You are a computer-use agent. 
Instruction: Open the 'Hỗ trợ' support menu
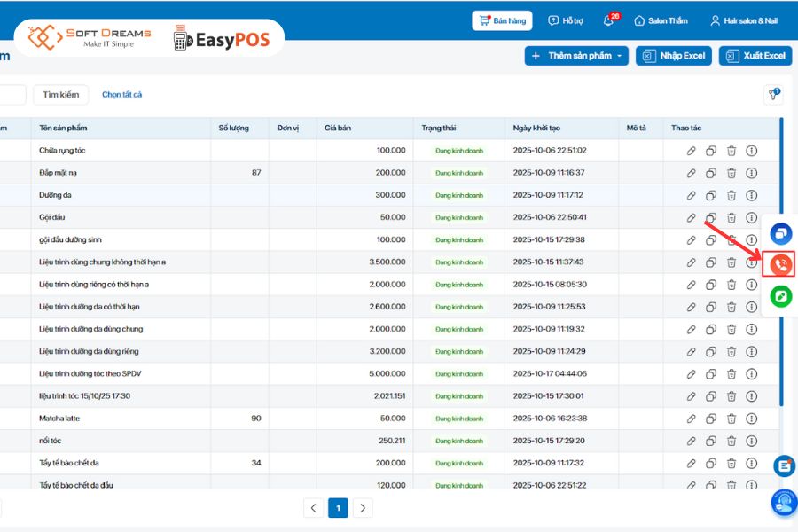tap(566, 20)
